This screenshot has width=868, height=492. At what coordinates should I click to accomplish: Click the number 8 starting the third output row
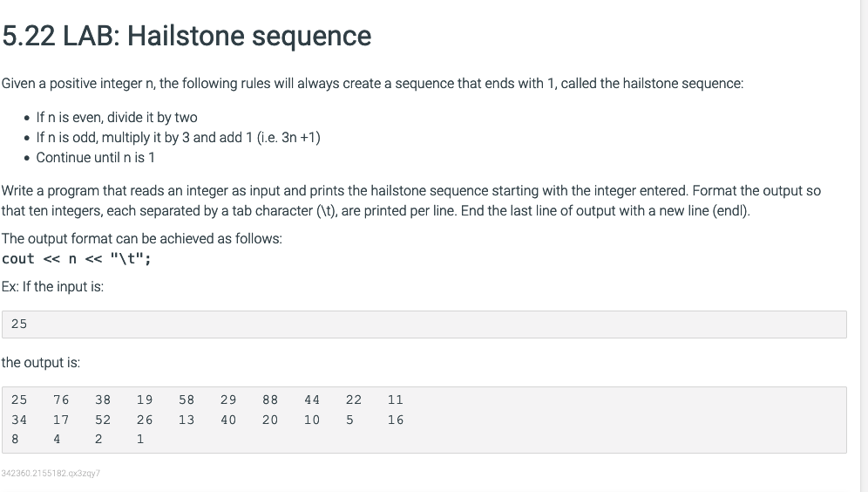pos(15,439)
